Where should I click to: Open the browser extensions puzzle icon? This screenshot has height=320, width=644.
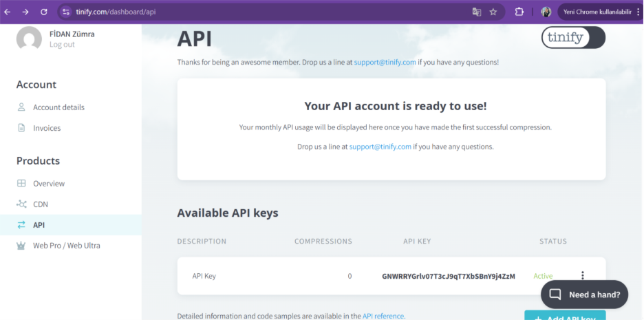point(519,12)
